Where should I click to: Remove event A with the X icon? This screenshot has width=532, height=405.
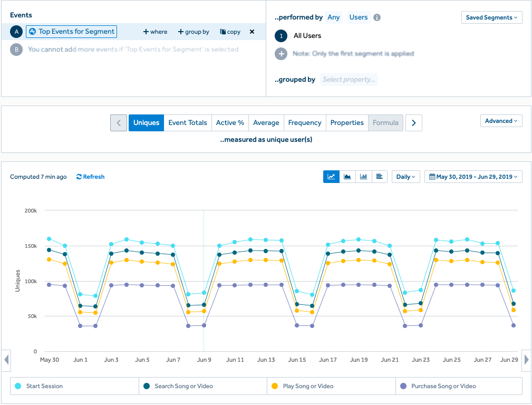tap(252, 32)
